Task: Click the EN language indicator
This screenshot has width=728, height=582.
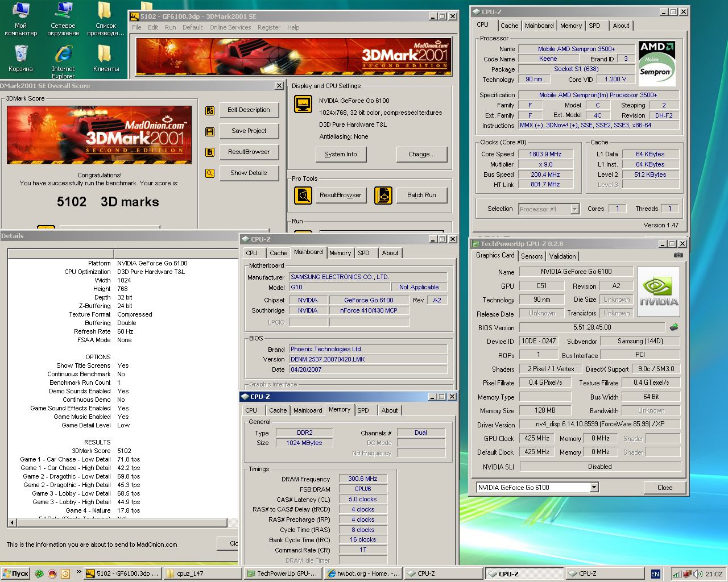Action: tap(655, 574)
